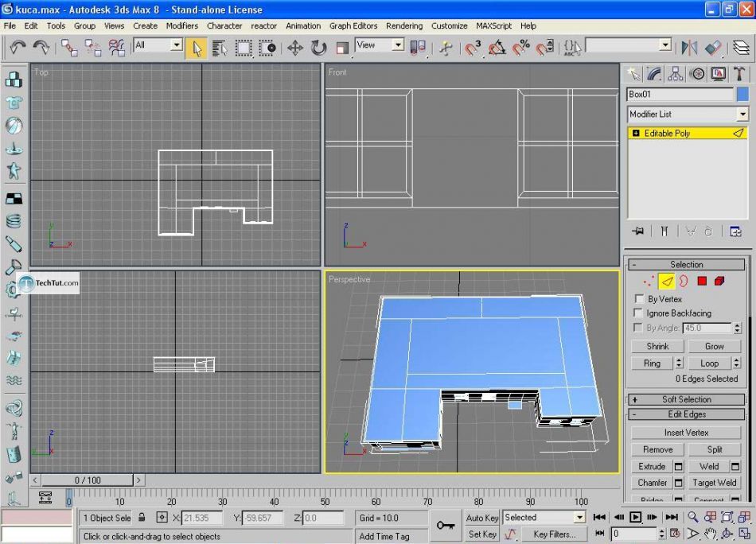756x544 pixels.
Task: Click the Mirror tool icon
Action: click(689, 48)
